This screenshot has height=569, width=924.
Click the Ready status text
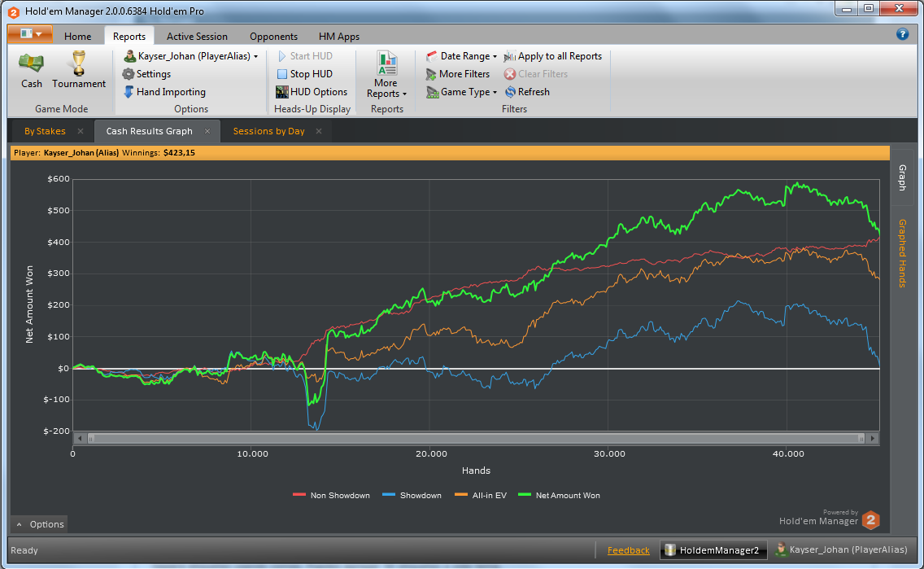pos(24,550)
